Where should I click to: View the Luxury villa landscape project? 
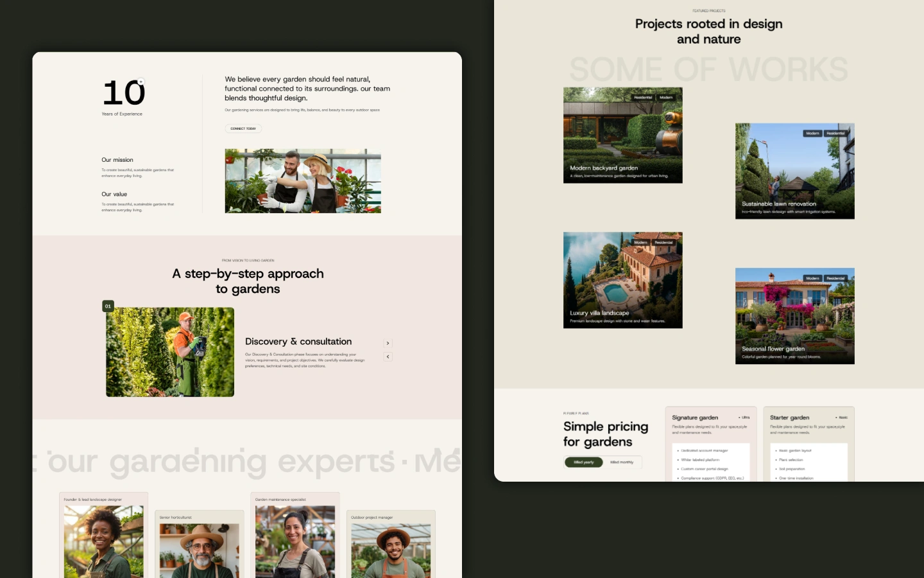tap(622, 280)
